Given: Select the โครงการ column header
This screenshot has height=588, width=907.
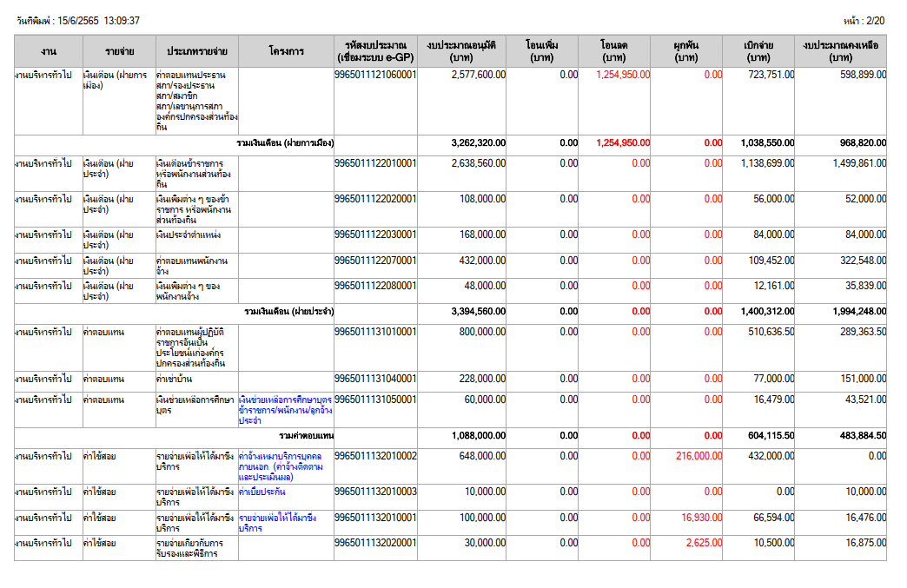Looking at the screenshot, I should click(x=286, y=50).
